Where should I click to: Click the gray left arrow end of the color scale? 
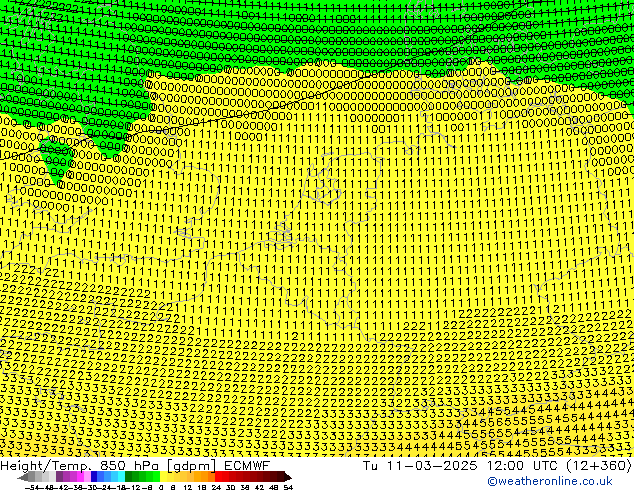coord(22,478)
